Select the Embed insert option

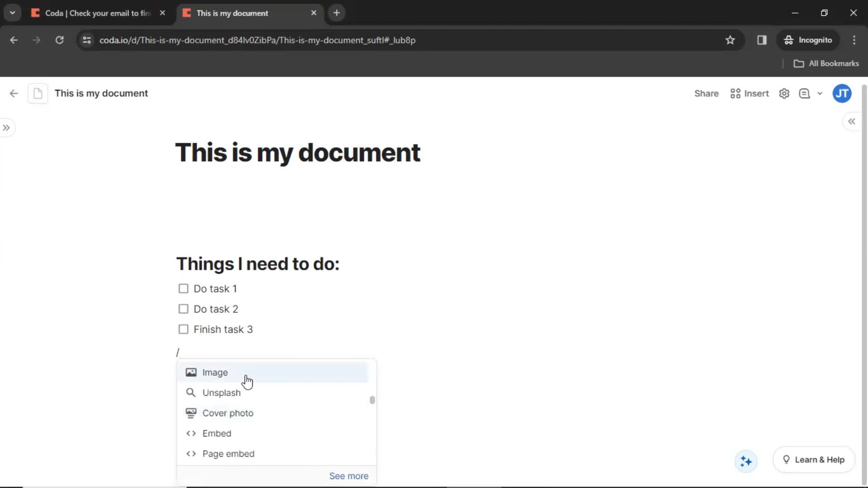(217, 433)
